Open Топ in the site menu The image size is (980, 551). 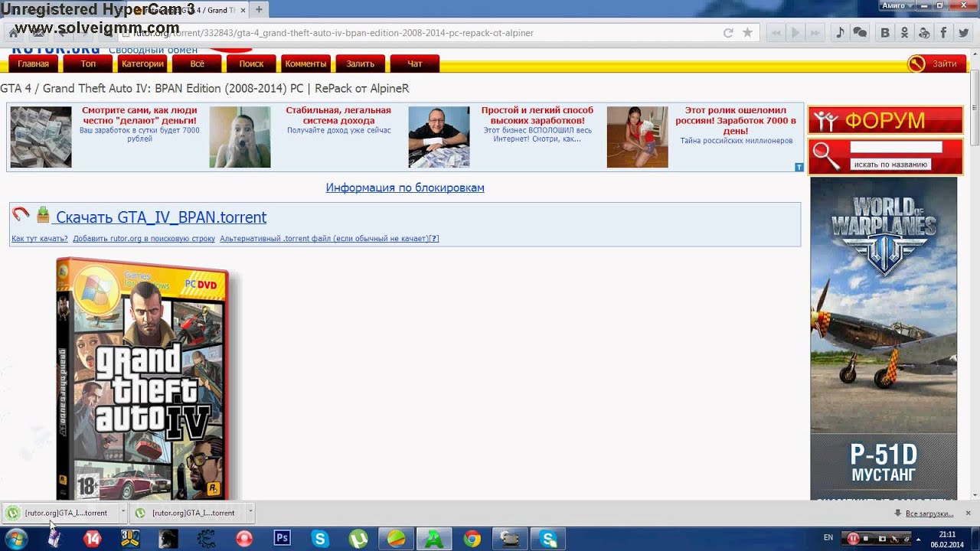point(88,64)
